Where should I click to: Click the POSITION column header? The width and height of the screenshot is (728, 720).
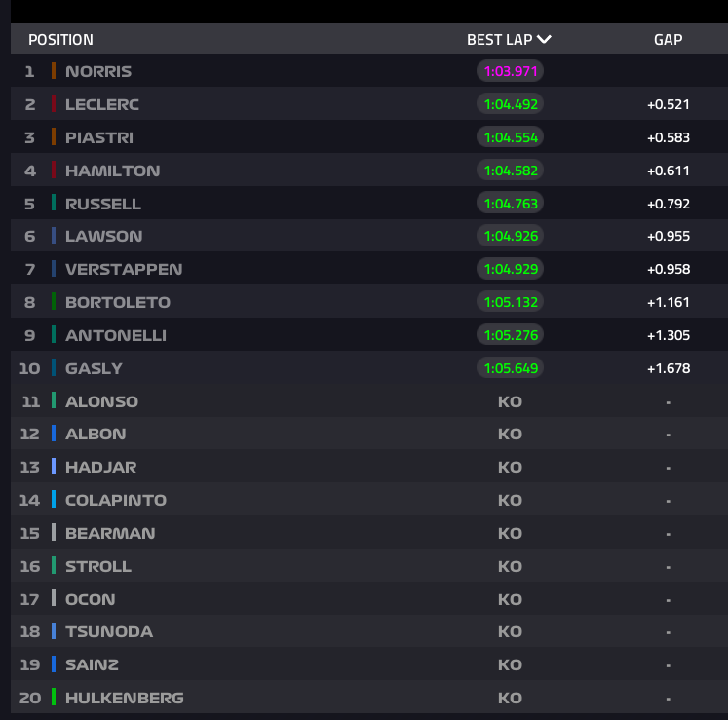tap(60, 40)
